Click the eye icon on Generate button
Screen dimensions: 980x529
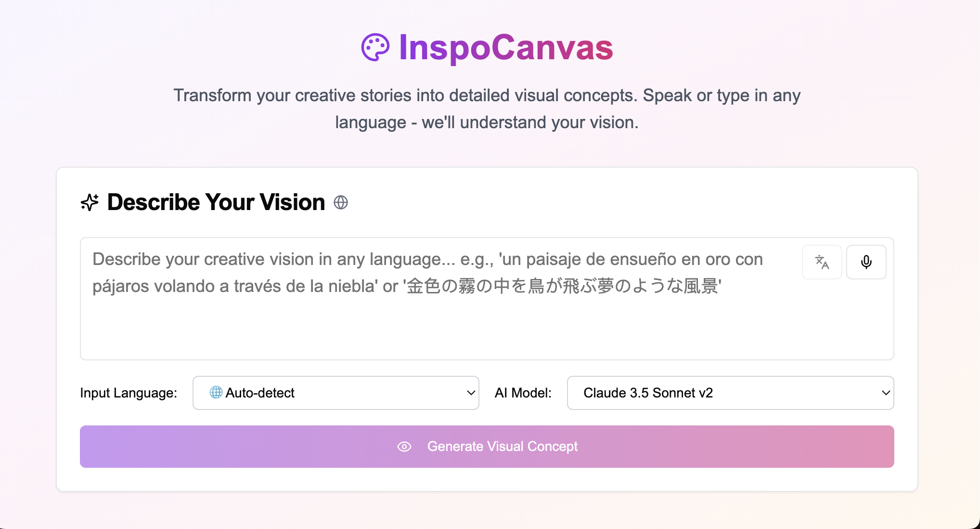(404, 447)
